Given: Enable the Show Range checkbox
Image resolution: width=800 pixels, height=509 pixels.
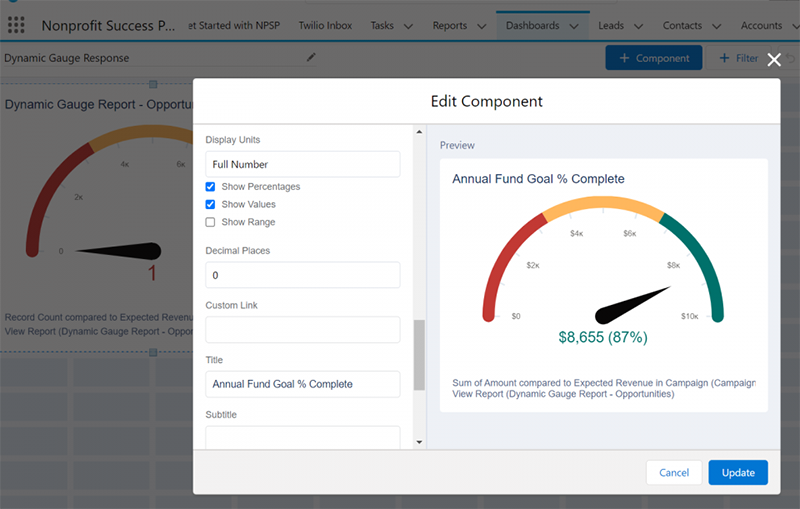Looking at the screenshot, I should (210, 222).
